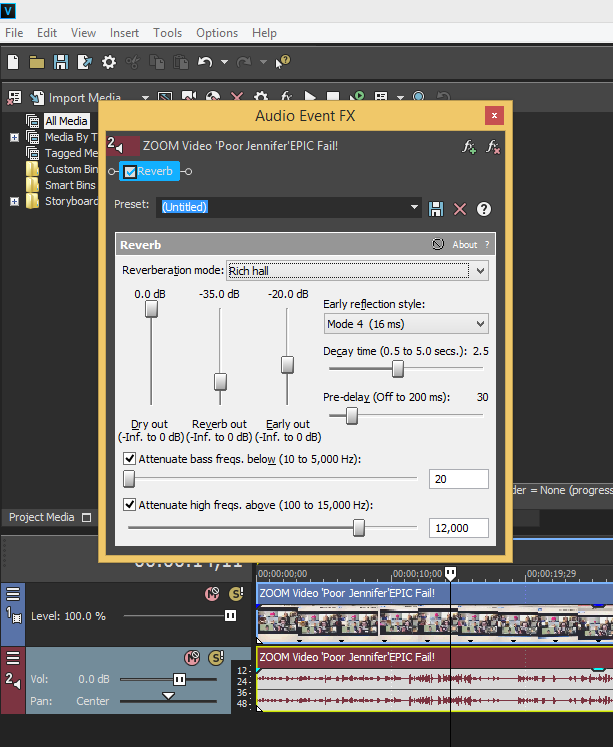The image size is (613, 747).
Task: Click the Import Media button
Action: 75,98
